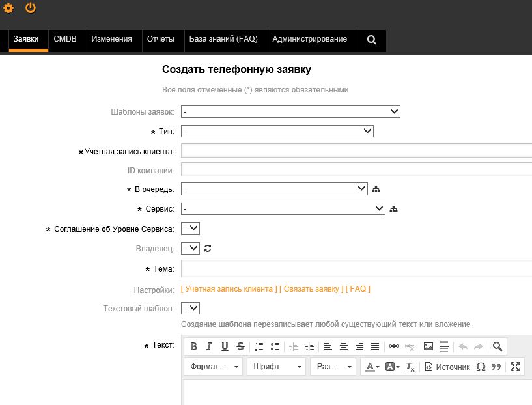
Task: Open the FAQ options link
Action: tap(358, 289)
